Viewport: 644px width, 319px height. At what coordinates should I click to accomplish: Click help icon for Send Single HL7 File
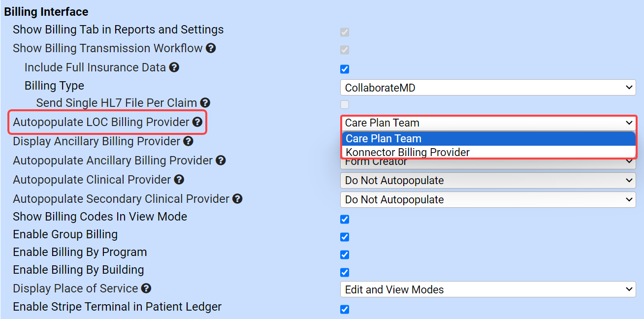tap(205, 103)
